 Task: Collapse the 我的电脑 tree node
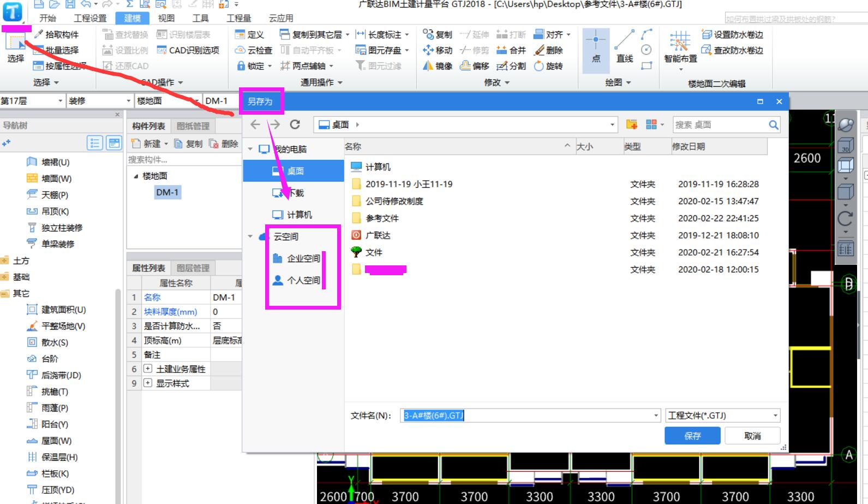tap(250, 149)
